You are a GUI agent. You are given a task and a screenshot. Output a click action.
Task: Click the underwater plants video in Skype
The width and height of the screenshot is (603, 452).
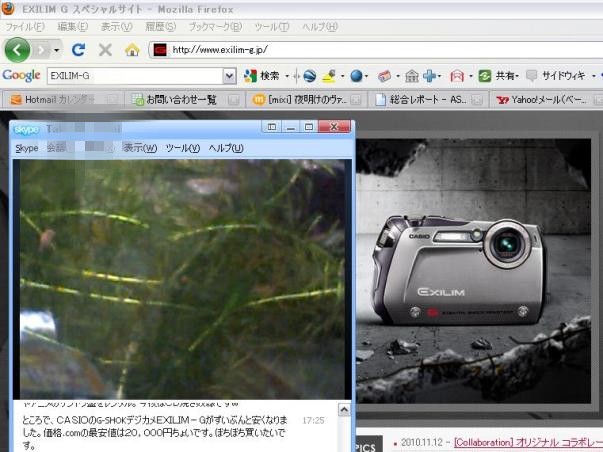coord(182,279)
